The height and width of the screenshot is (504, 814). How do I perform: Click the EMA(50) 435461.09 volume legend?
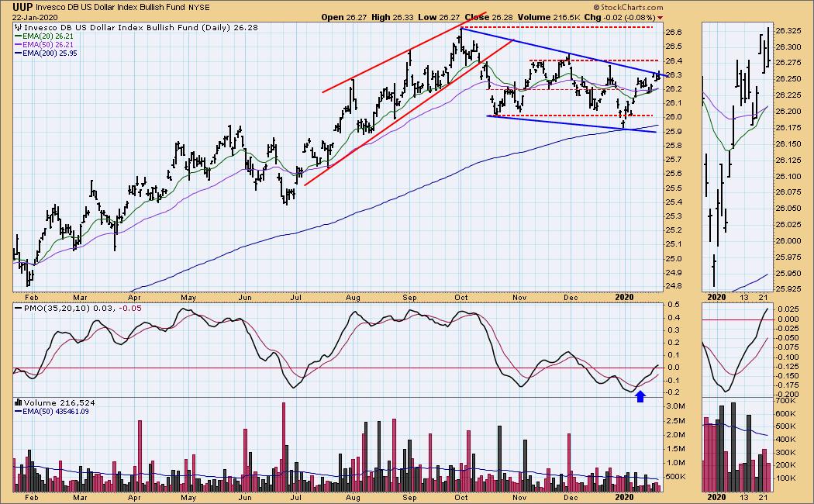[52, 411]
